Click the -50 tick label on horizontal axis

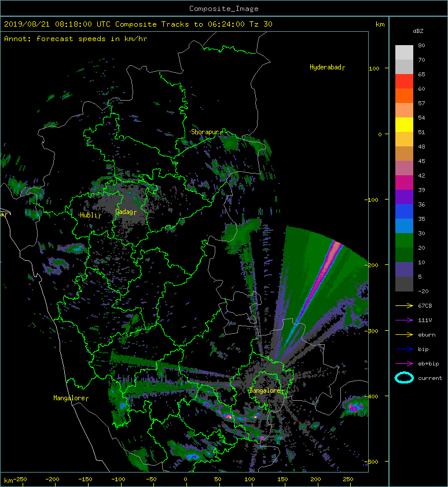click(151, 479)
